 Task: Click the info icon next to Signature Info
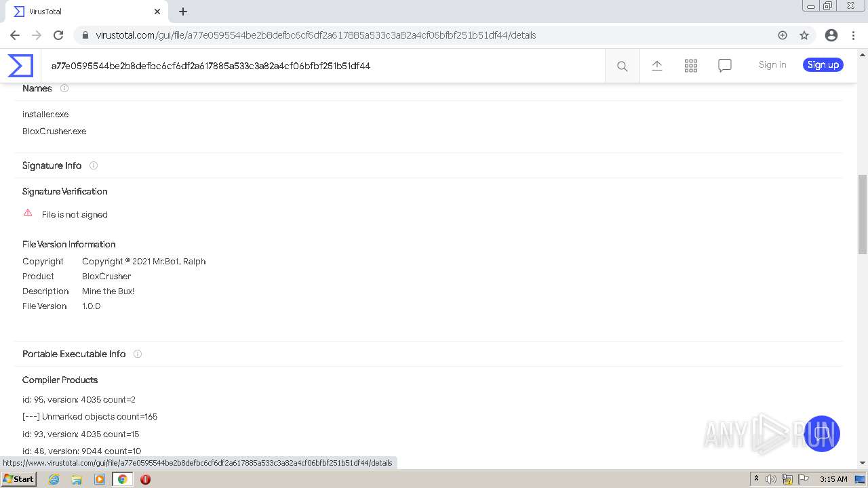pos(94,165)
